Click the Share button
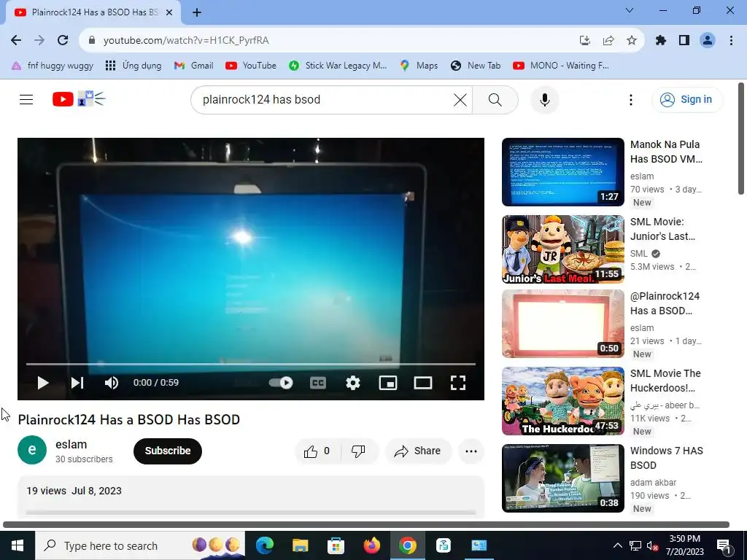This screenshot has width=747, height=560. (x=418, y=451)
